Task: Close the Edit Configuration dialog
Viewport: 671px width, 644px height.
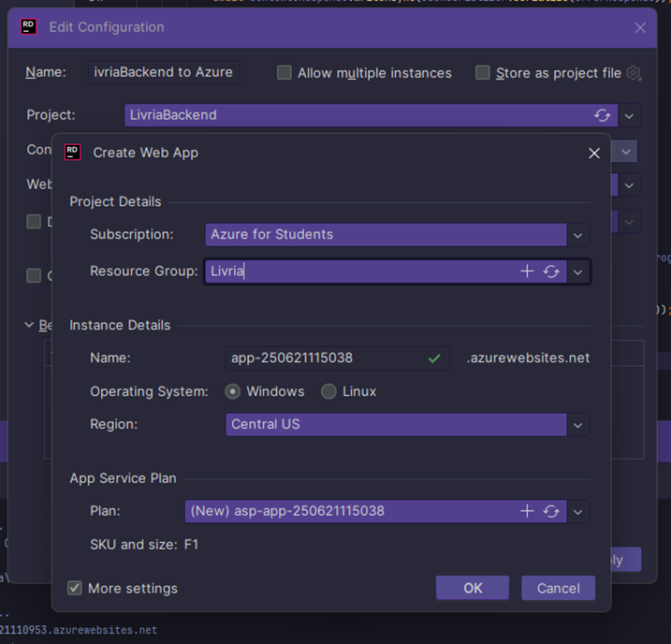Action: 640,28
